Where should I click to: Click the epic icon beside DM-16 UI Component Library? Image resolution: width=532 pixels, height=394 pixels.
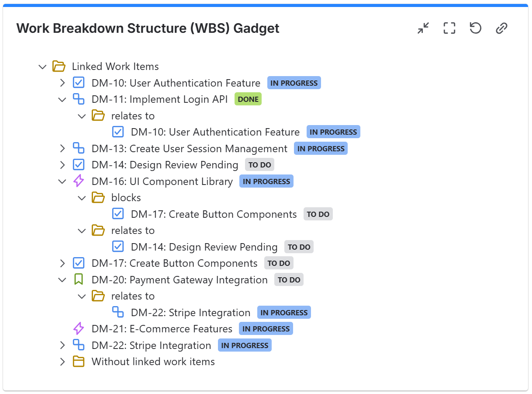[79, 181]
